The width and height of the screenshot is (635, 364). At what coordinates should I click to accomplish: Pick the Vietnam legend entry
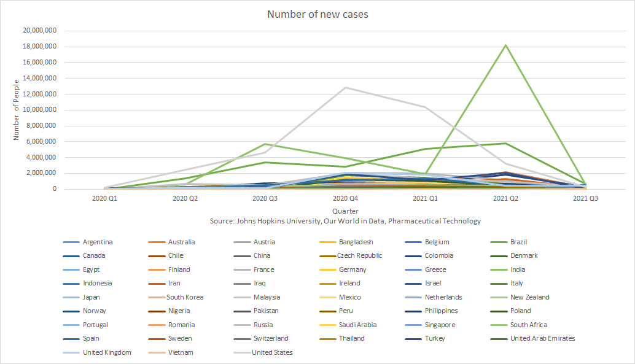click(181, 352)
